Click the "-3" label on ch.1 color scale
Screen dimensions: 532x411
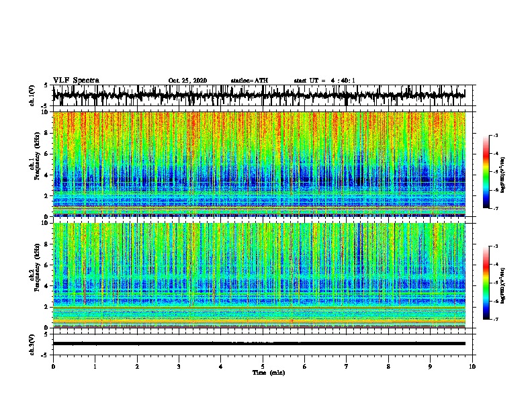[x=495, y=136]
